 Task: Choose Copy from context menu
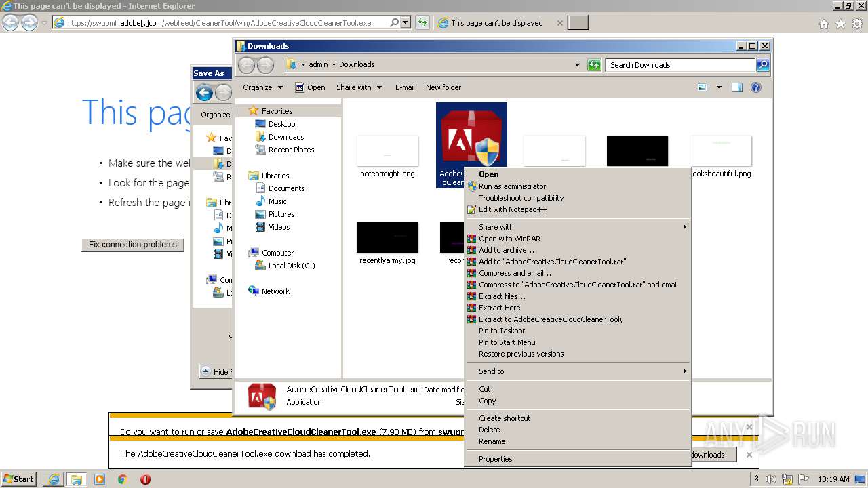(x=487, y=401)
